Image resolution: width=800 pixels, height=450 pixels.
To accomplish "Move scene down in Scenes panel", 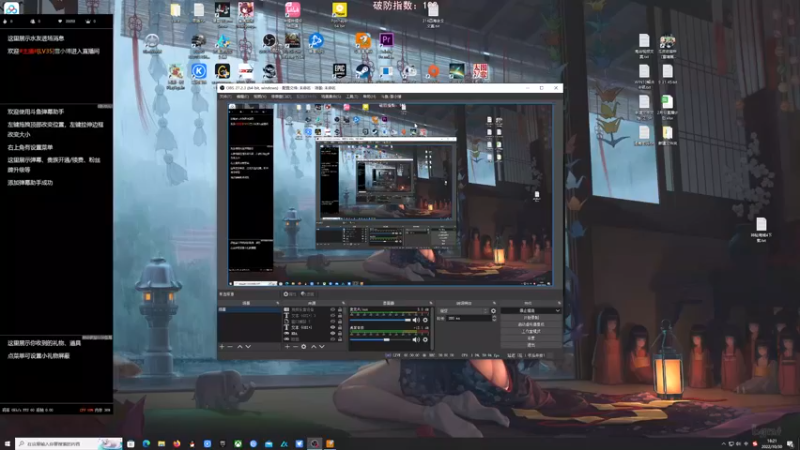I will point(248,346).
